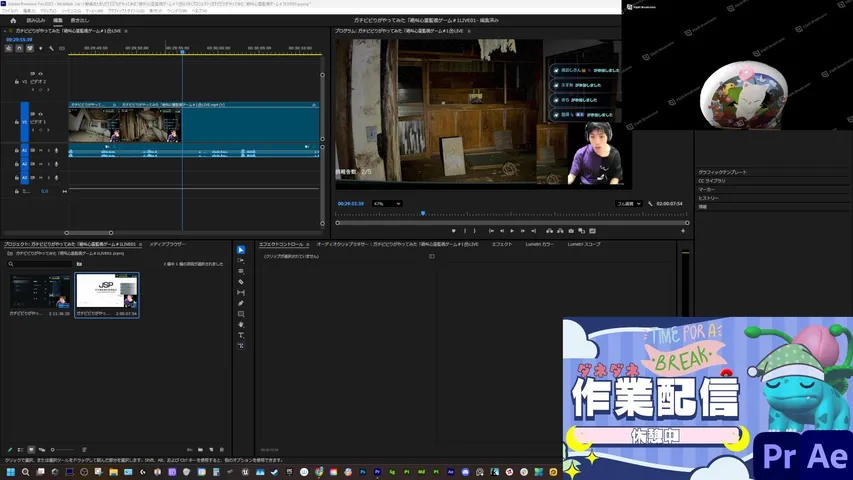Viewport: 853px width, 480px height.
Task: Select the Slip tool
Action: pyautogui.click(x=241, y=293)
